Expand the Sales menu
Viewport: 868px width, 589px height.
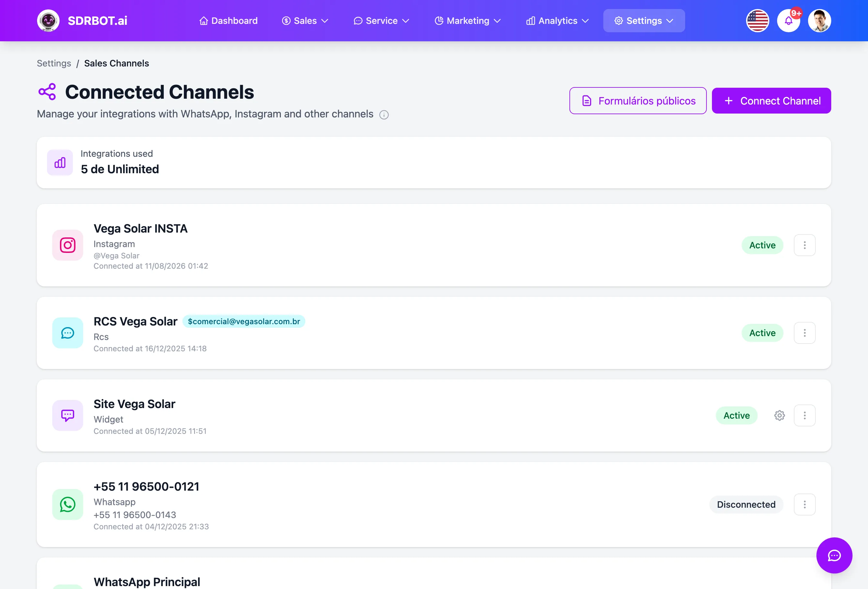pyautogui.click(x=305, y=21)
